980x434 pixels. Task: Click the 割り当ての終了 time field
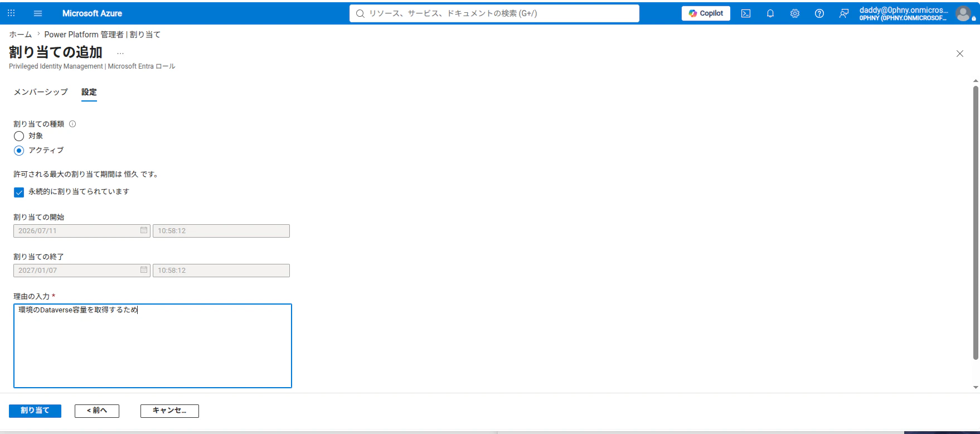click(221, 271)
